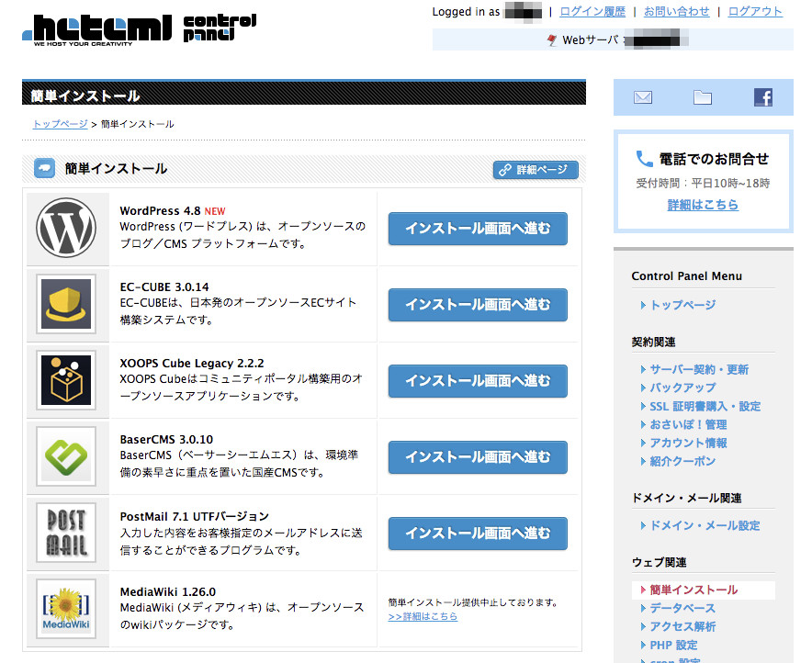
Task: Go to install screen for BaserCMS 3.0.10
Action: pyautogui.click(x=478, y=456)
